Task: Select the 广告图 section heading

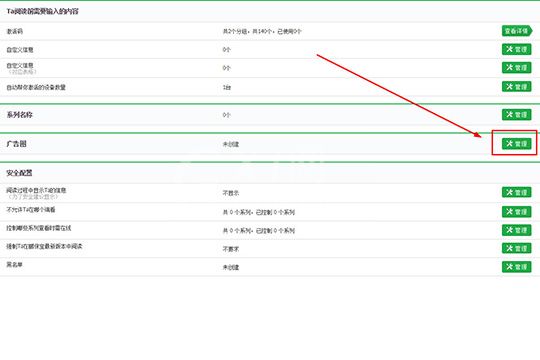Action: [x=16, y=144]
